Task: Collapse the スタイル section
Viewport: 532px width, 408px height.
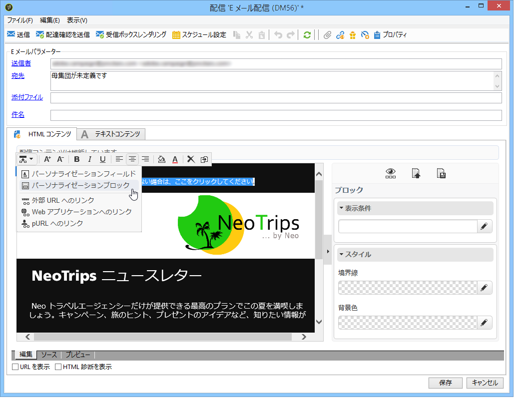Action: [415, 254]
